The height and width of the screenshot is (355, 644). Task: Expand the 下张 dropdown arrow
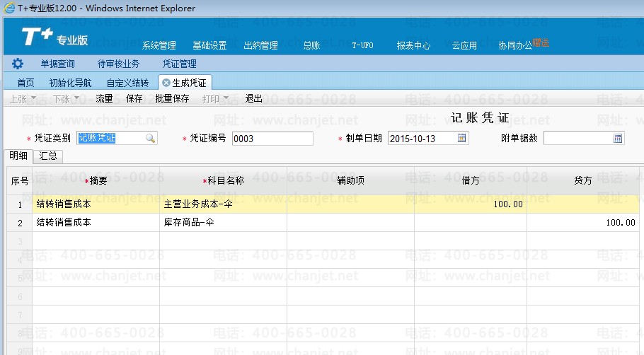click(x=76, y=99)
